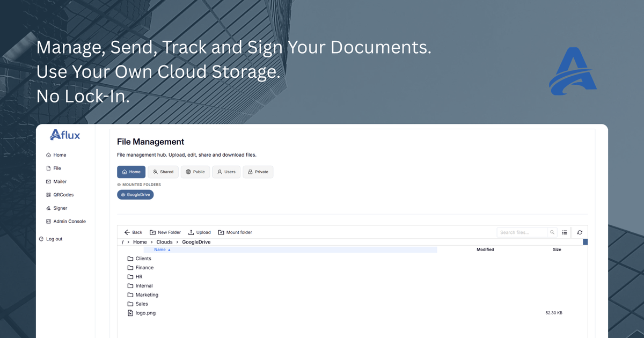
Task: Select the Shared tab
Action: click(x=163, y=172)
